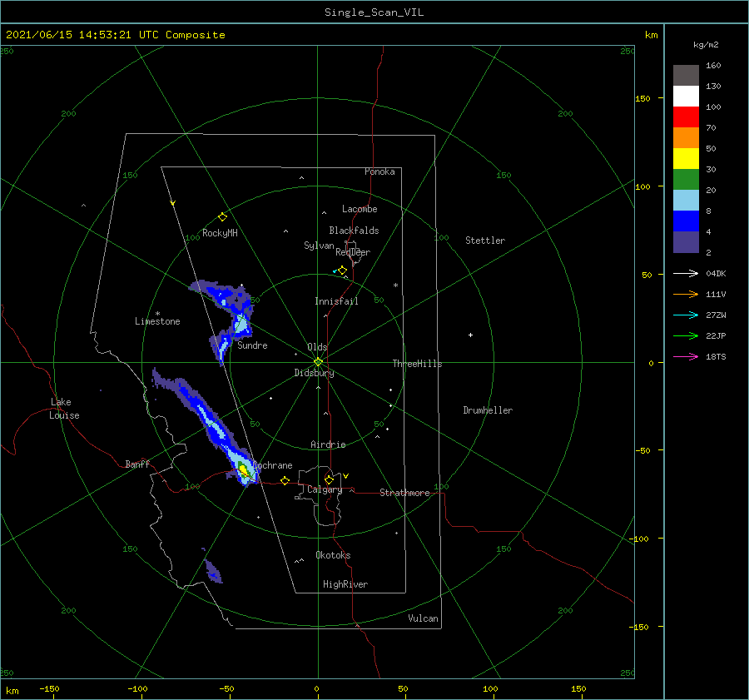Viewport: 749px width, 700px height.
Task: Click the kg/m2 legend unit label
Action: pos(706,45)
